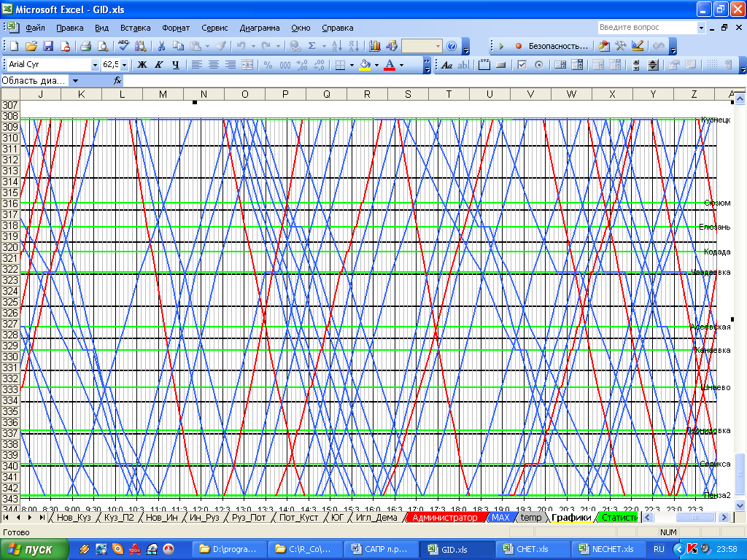Toggle Italic (К) formatting
Viewport: 747px width, 560px height.
coord(158,65)
